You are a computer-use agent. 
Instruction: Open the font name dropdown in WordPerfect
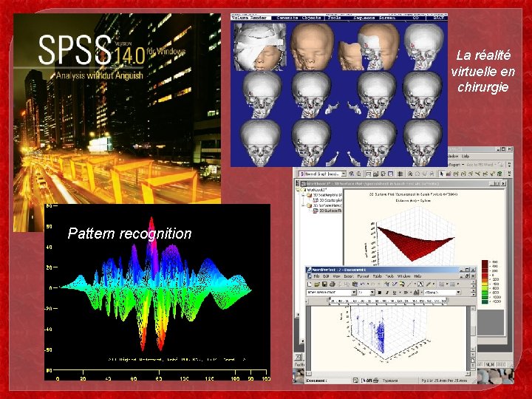click(x=353, y=293)
